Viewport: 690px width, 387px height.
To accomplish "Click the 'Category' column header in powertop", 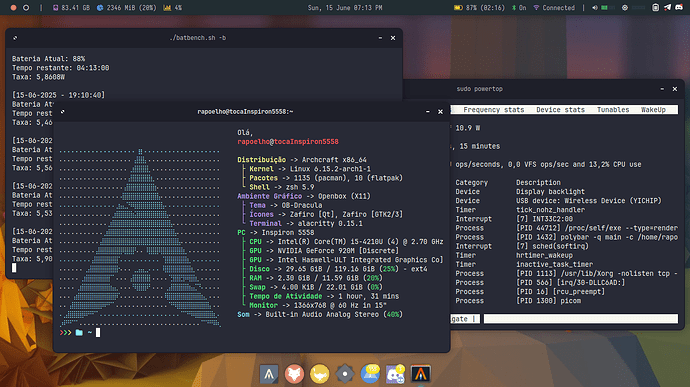I will [471, 182].
